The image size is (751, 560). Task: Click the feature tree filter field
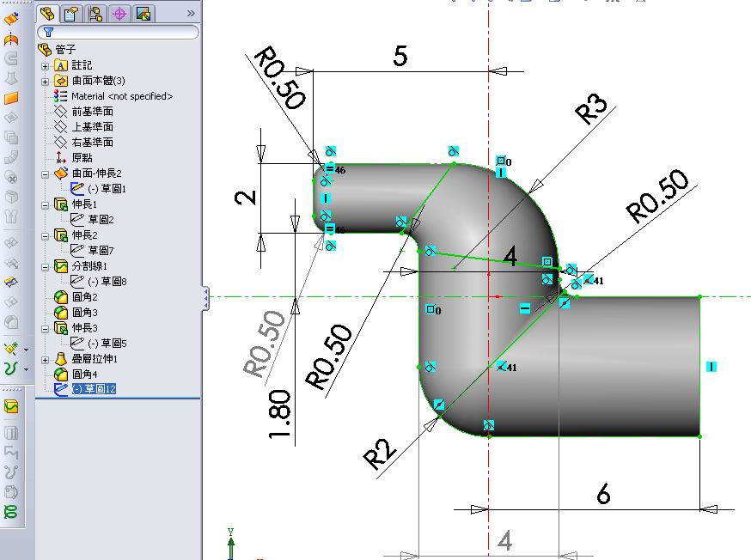[118, 32]
